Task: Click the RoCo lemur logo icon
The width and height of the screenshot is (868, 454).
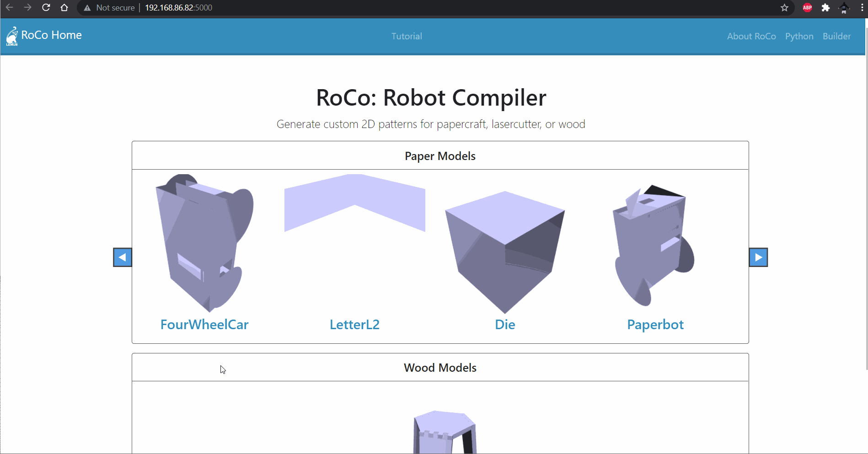Action: tap(12, 36)
